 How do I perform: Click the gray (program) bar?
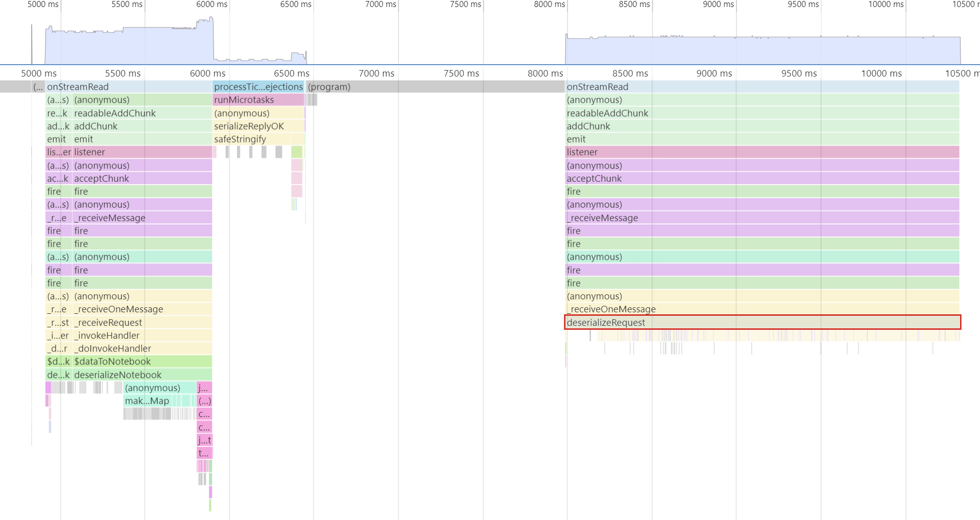[x=435, y=87]
